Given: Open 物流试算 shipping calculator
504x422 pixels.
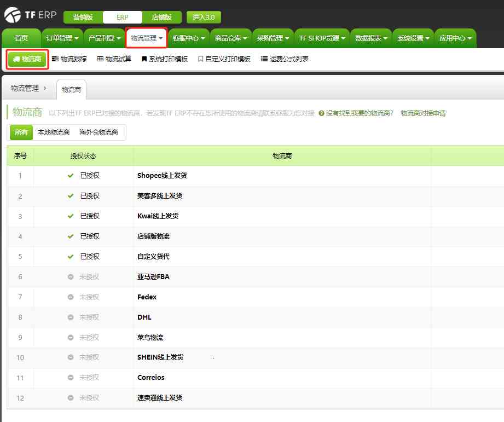Looking at the screenshot, I should pyautogui.click(x=114, y=59).
